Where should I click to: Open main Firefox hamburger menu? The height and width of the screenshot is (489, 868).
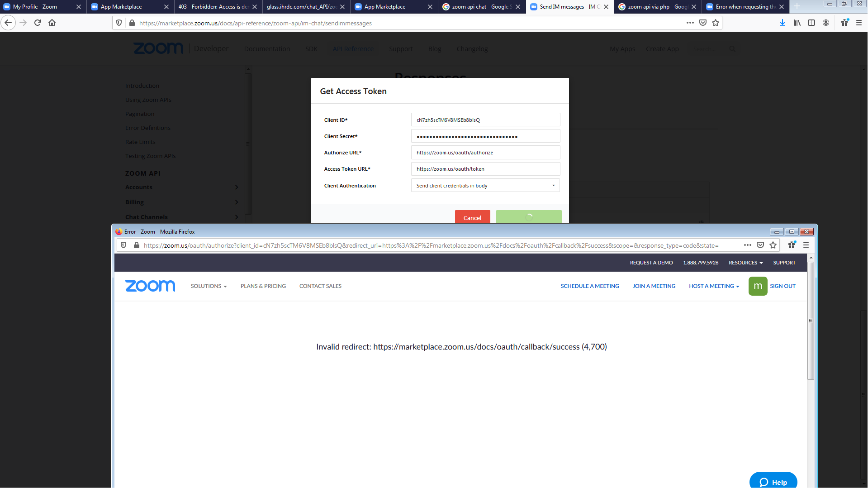(859, 23)
